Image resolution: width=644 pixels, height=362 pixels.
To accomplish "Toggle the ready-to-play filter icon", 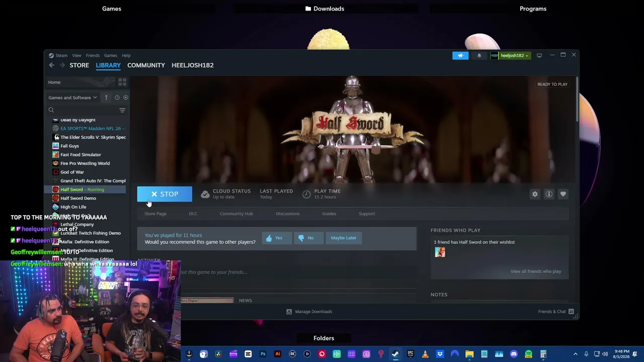I will [x=126, y=98].
